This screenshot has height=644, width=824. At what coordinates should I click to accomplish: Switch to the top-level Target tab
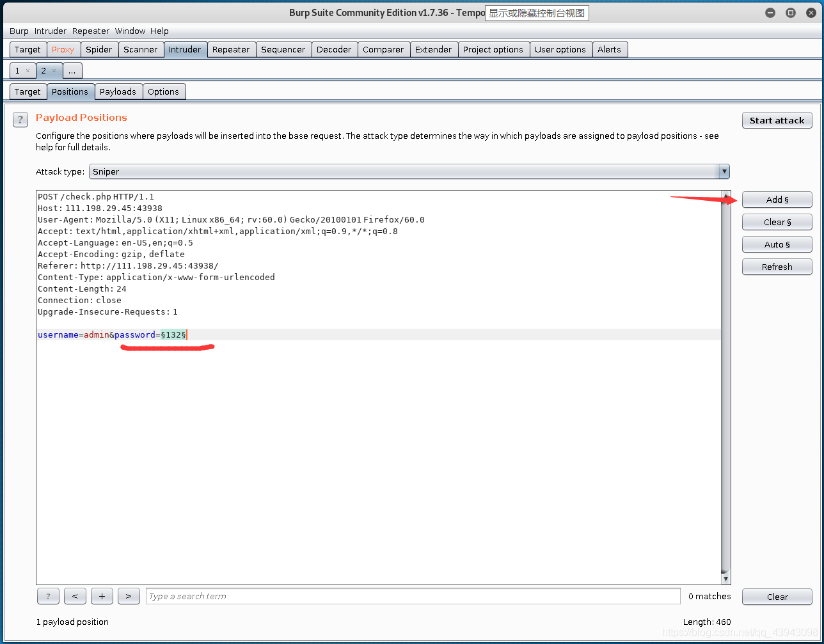[28, 49]
